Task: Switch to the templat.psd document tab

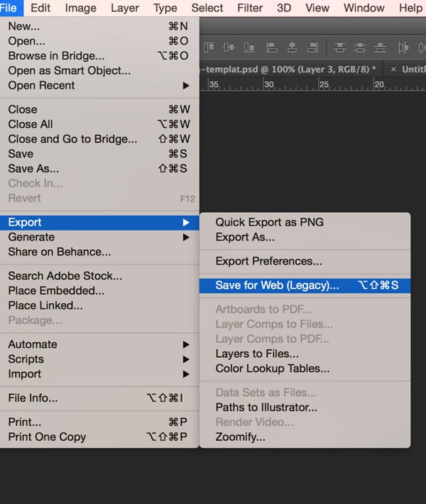Action: coord(288,70)
